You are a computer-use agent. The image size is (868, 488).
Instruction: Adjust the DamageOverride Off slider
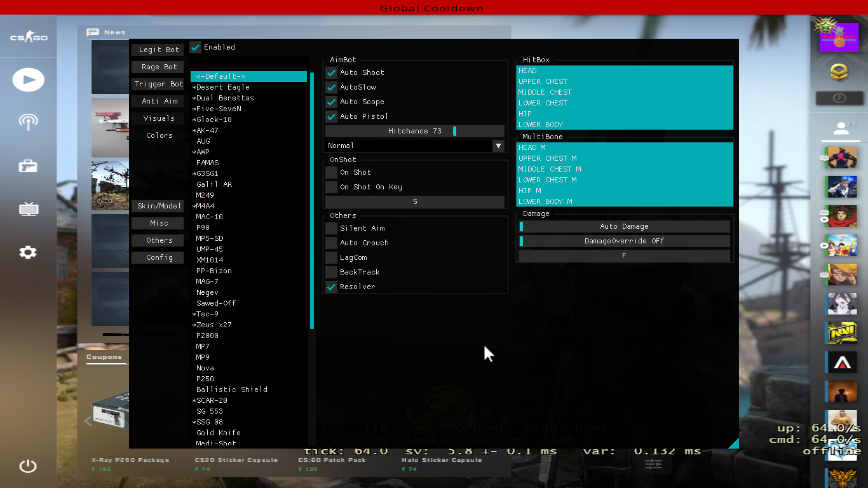624,241
